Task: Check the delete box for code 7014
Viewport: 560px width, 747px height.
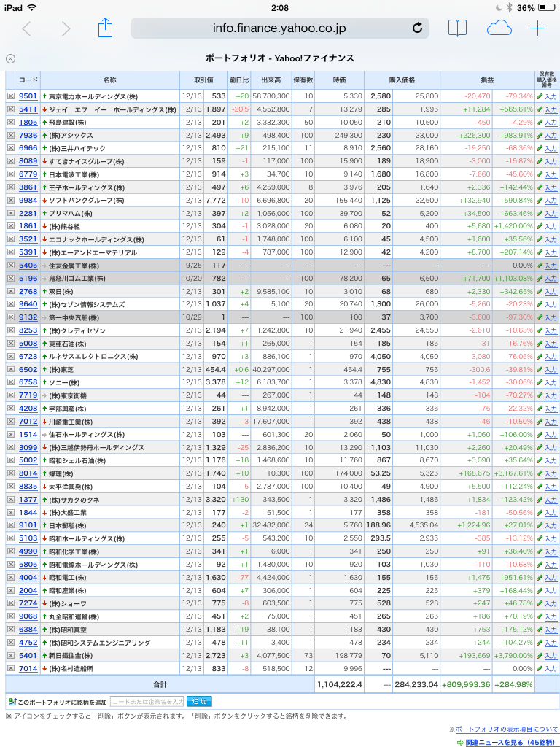Action: tap(10, 668)
